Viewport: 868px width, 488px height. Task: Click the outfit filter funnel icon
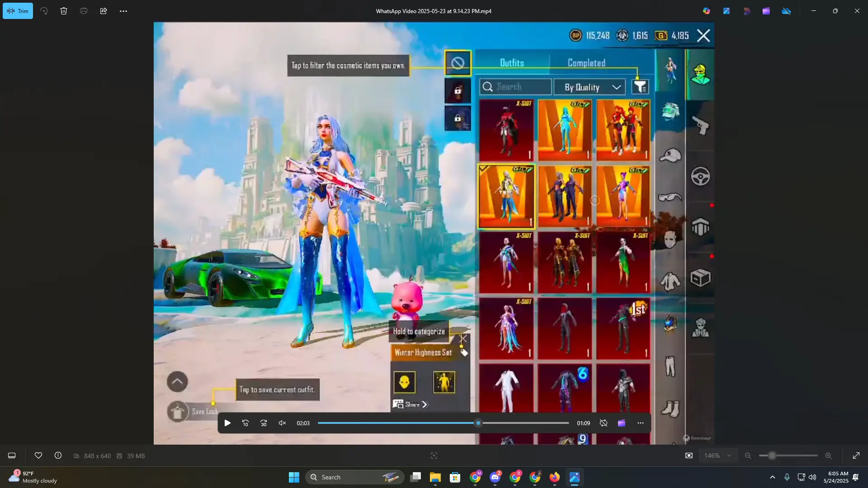click(640, 87)
